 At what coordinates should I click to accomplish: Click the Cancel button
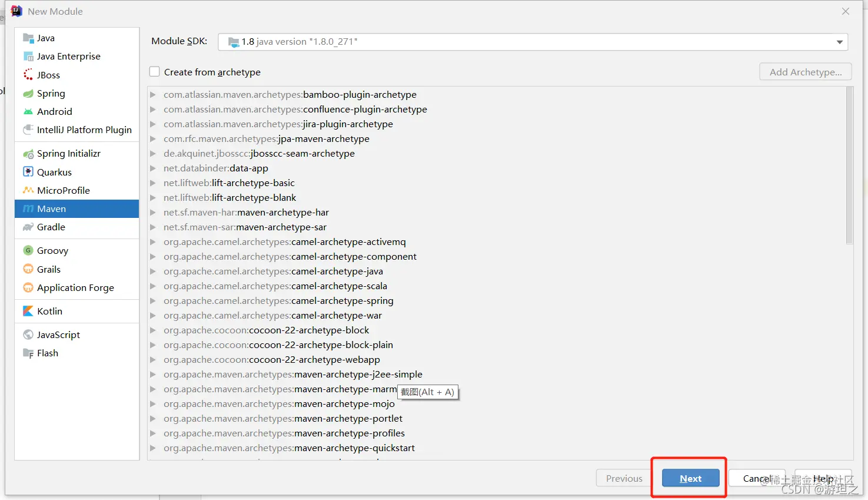point(757,478)
